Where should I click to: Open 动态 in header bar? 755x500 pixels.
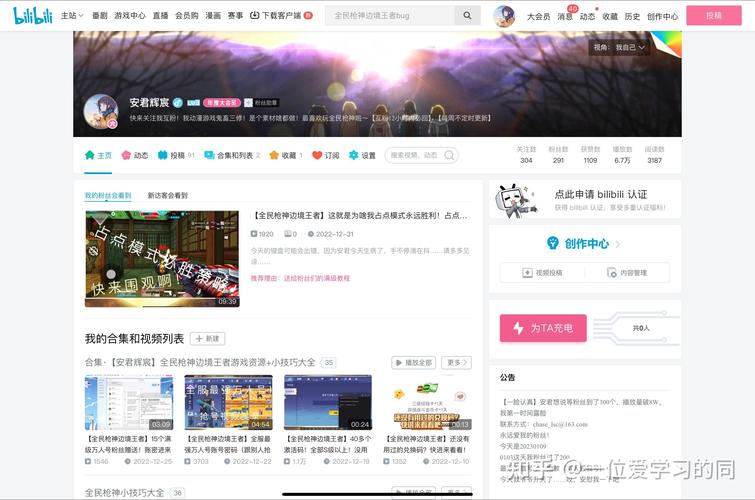click(587, 16)
